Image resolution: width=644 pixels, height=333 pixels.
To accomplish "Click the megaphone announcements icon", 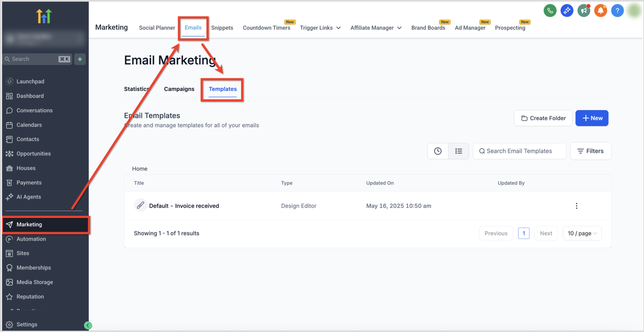I will [x=584, y=11].
